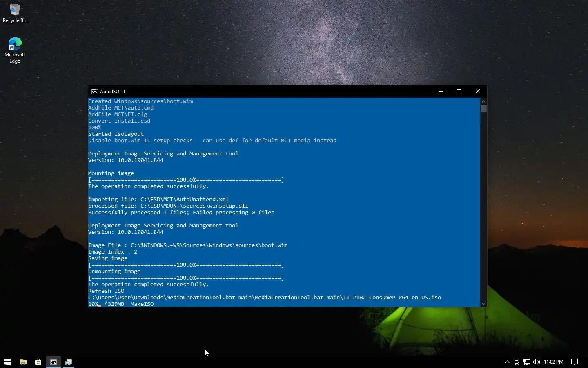This screenshot has width=588, height=368.
Task: Click the Auto ISO 11 title text
Action: [x=113, y=92]
